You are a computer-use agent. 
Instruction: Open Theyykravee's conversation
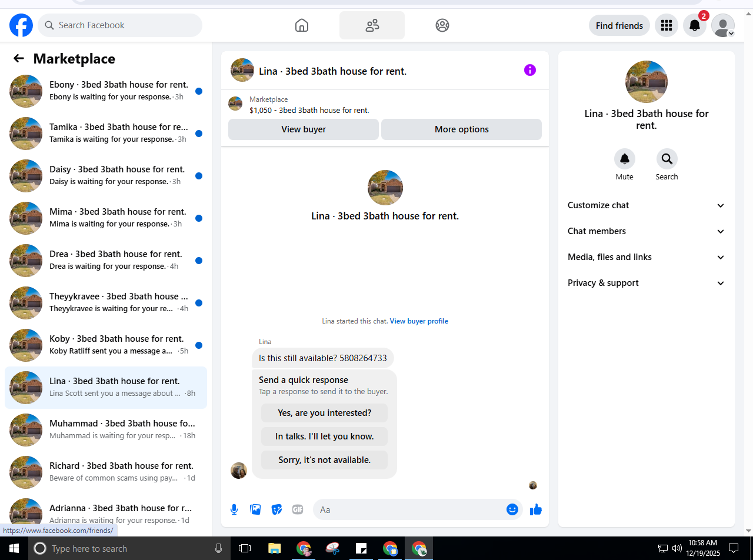(106, 303)
